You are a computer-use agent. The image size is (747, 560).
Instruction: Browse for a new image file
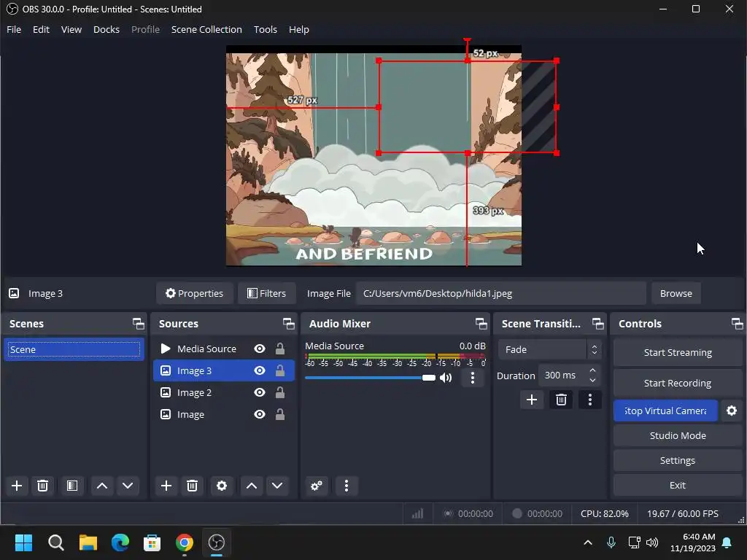coord(676,293)
